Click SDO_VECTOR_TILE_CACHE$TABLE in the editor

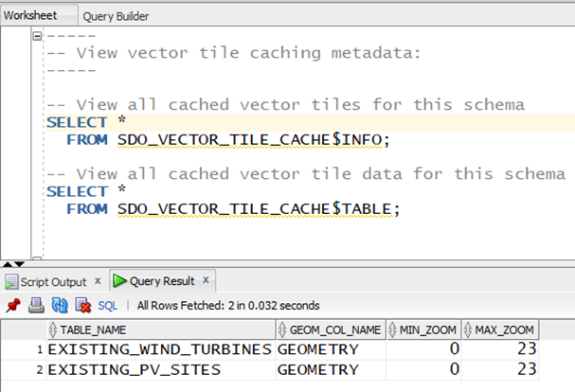(x=255, y=209)
